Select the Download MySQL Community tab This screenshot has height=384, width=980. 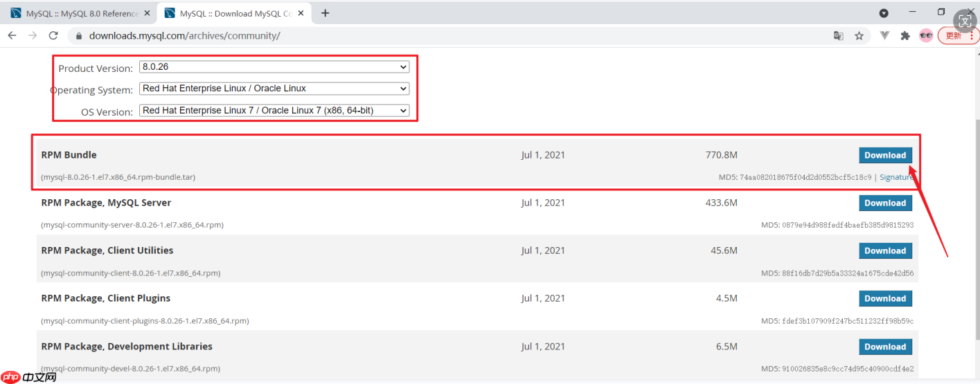(234, 13)
